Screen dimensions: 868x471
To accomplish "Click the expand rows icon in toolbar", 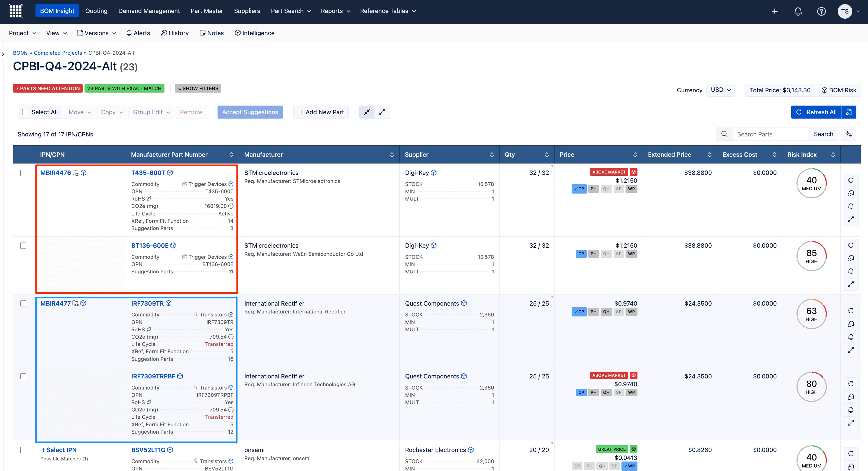I will pos(382,112).
